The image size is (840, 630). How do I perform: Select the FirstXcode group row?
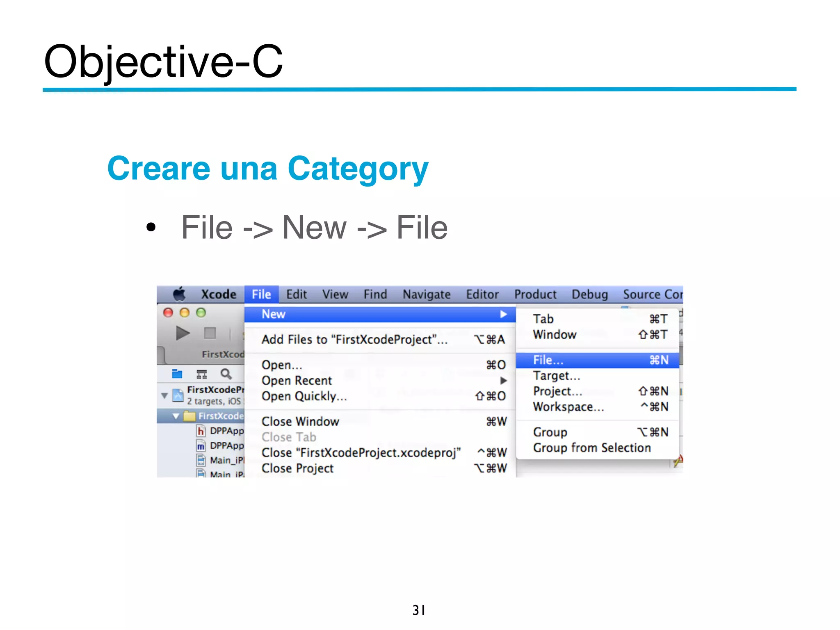coord(201,416)
